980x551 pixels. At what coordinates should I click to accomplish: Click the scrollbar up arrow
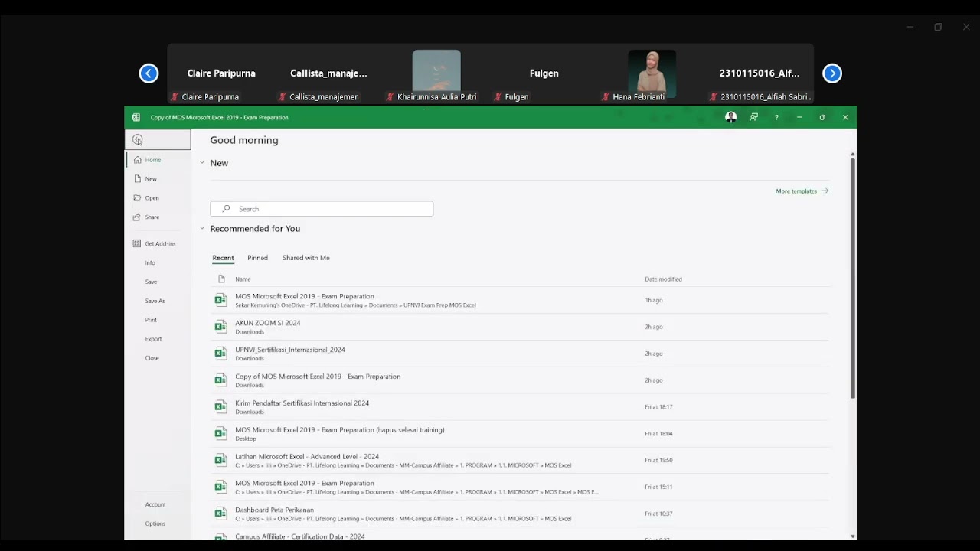coord(853,155)
